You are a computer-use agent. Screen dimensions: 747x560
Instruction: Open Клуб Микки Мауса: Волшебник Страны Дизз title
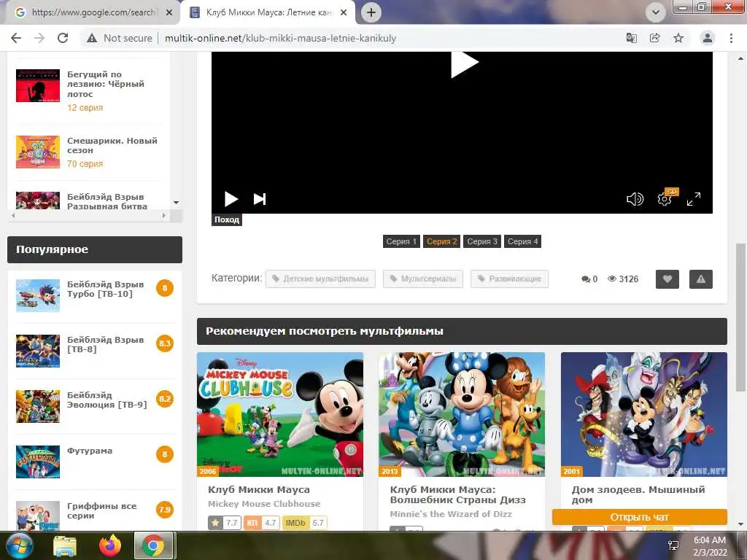click(x=457, y=495)
